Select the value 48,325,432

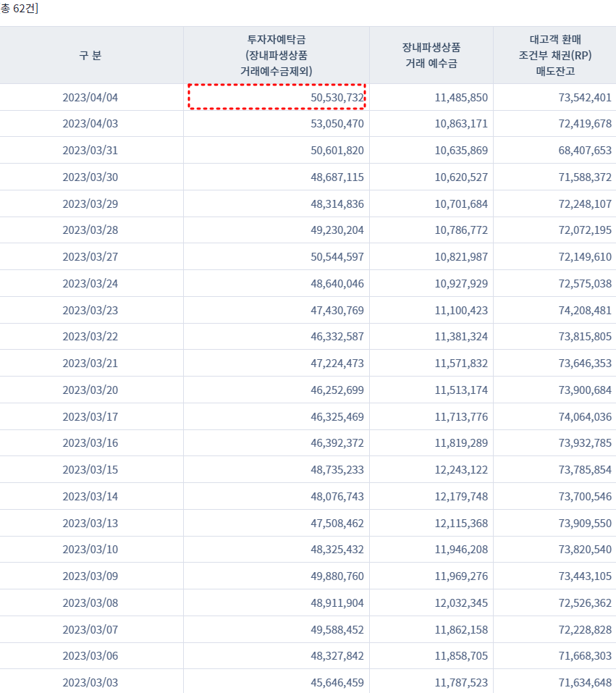coord(337,550)
